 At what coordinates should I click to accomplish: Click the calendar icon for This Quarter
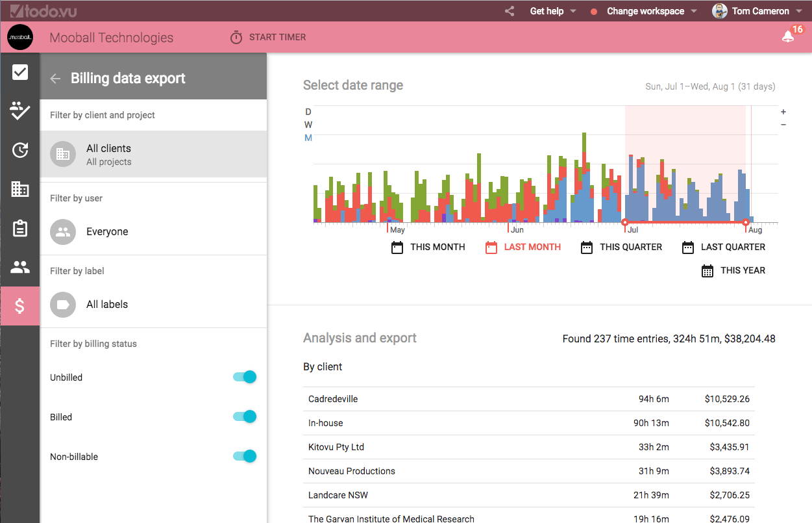(587, 248)
